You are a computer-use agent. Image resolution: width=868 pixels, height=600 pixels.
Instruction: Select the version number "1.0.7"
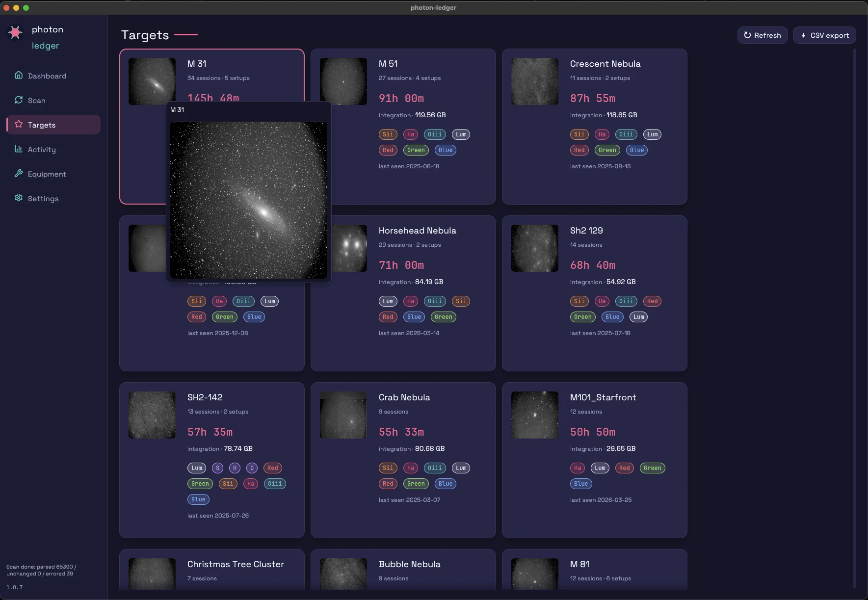coord(15,587)
